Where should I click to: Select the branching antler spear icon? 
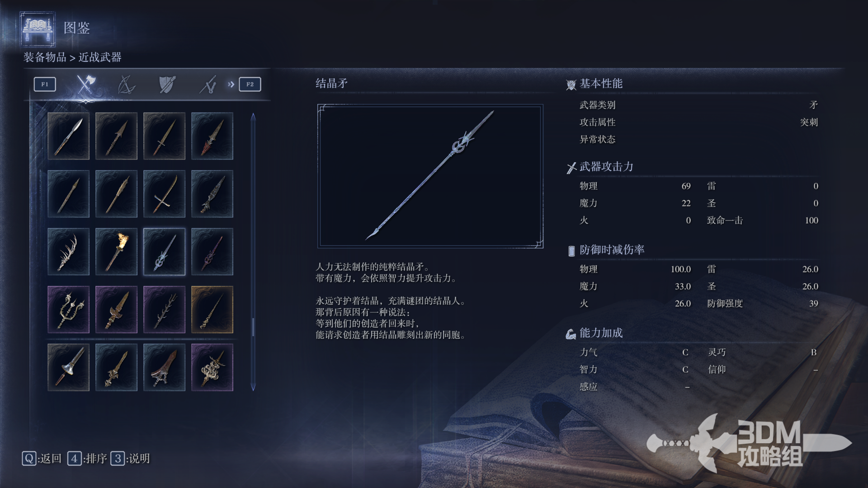pos(68,252)
